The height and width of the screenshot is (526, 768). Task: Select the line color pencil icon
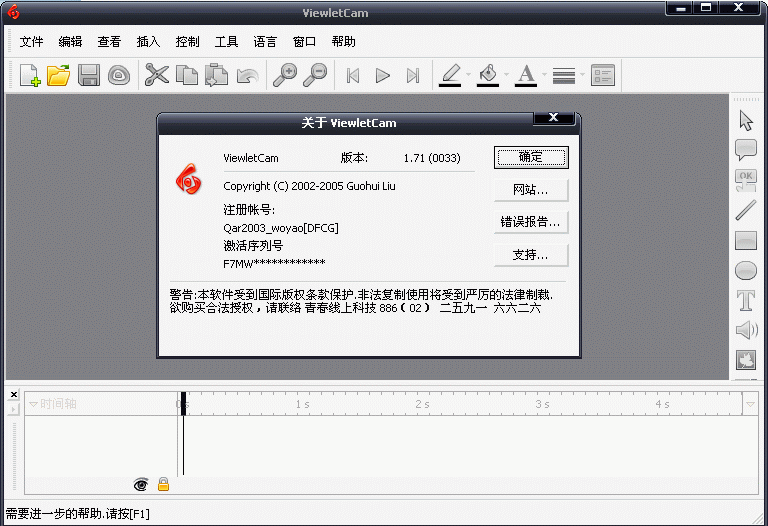(450, 75)
